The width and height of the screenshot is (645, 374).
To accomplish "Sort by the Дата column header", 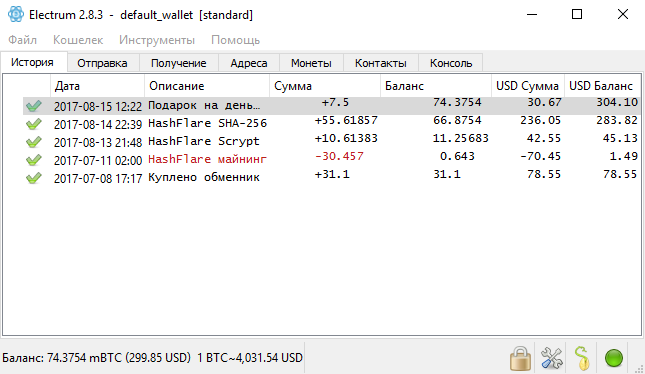I will pyautogui.click(x=97, y=86).
